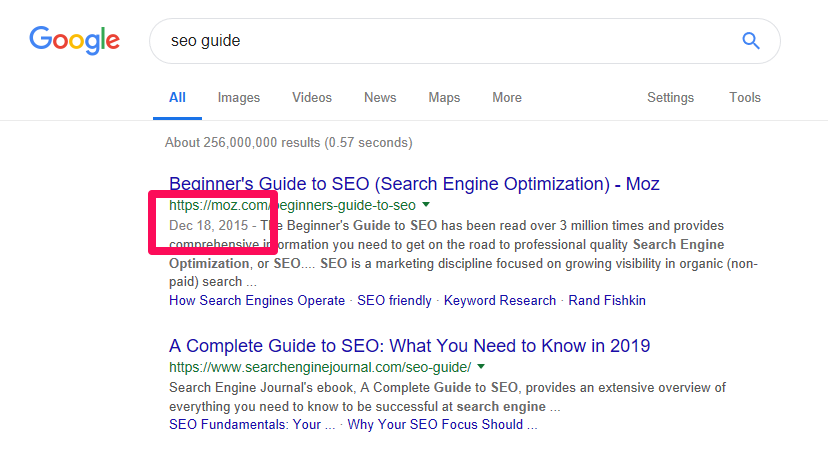828x453 pixels.
Task: Click the blue search magnifier icon
Action: 750,41
